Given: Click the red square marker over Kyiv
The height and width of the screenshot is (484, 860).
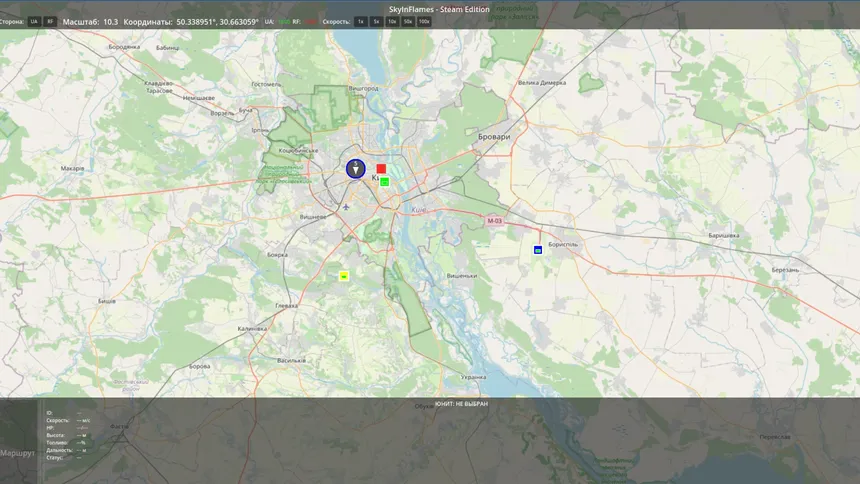Looking at the screenshot, I should 381,168.
